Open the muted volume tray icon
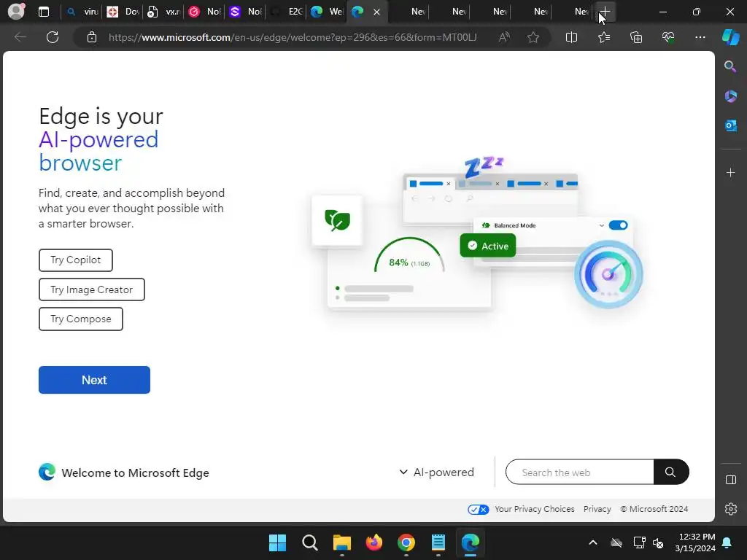Viewport: 747px width, 560px height. click(659, 542)
